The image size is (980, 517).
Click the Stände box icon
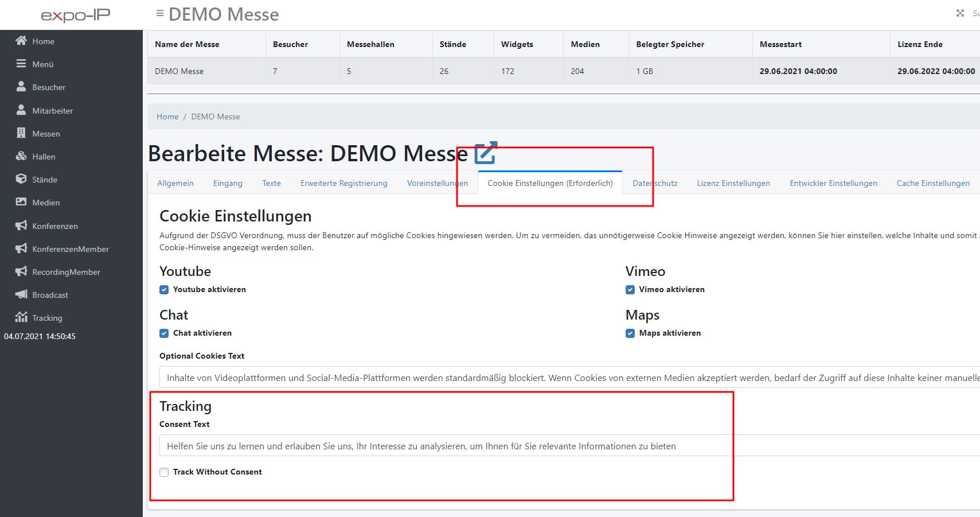pyautogui.click(x=21, y=179)
